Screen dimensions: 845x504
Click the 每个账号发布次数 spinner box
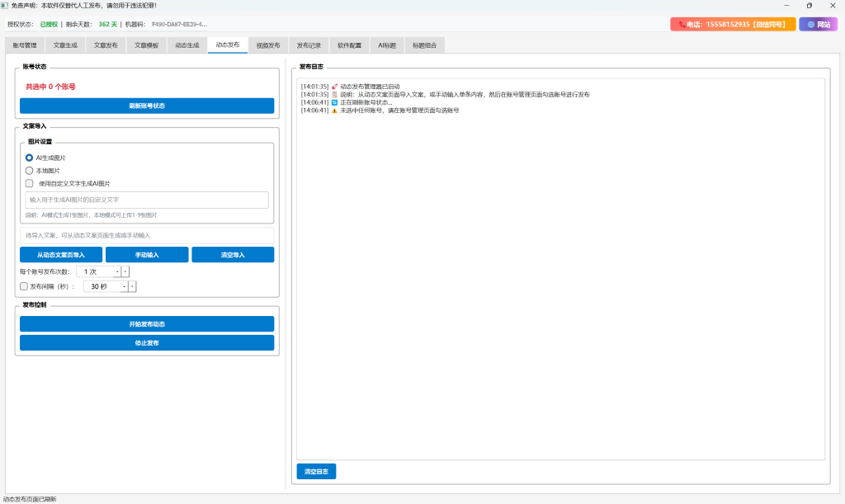pos(97,271)
